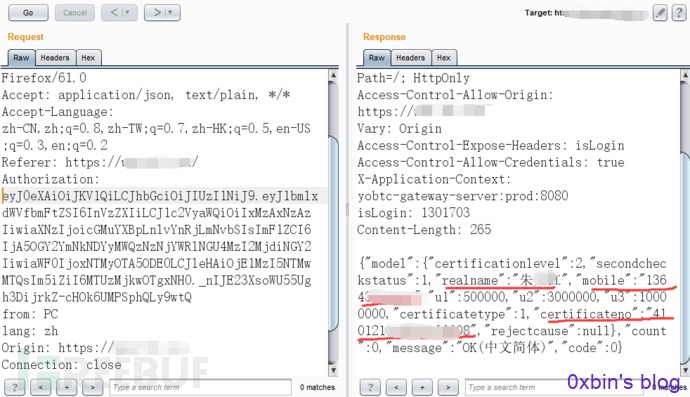
Task: Click the request search help question icon
Action: tap(15, 387)
